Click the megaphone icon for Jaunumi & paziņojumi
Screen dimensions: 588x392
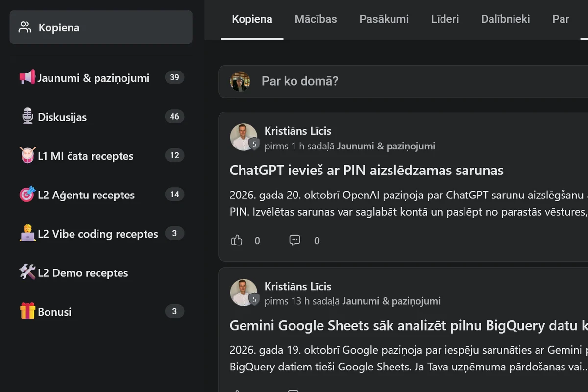pyautogui.click(x=27, y=77)
